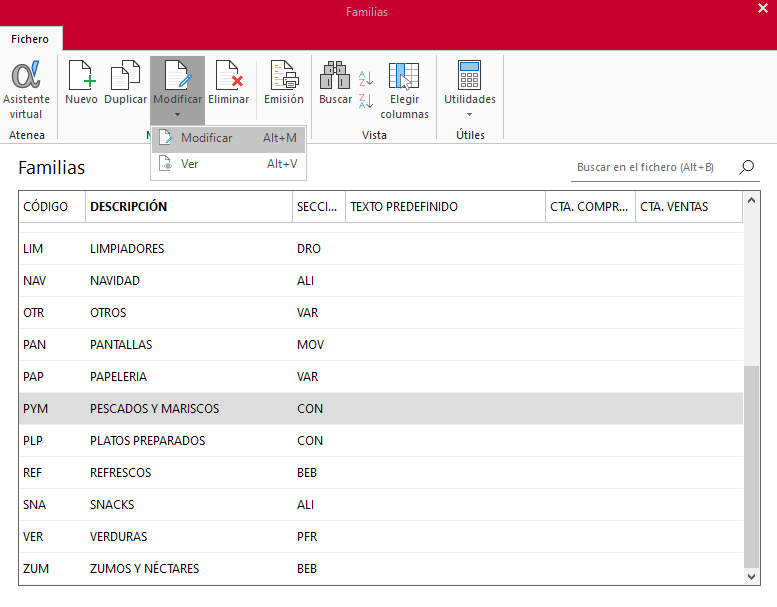Sort descending with the Z-A icon
777x607 pixels.
(366, 101)
